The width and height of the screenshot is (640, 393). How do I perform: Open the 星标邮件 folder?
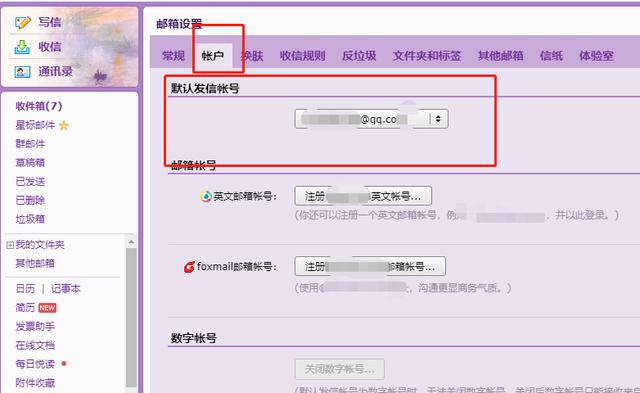(x=35, y=125)
